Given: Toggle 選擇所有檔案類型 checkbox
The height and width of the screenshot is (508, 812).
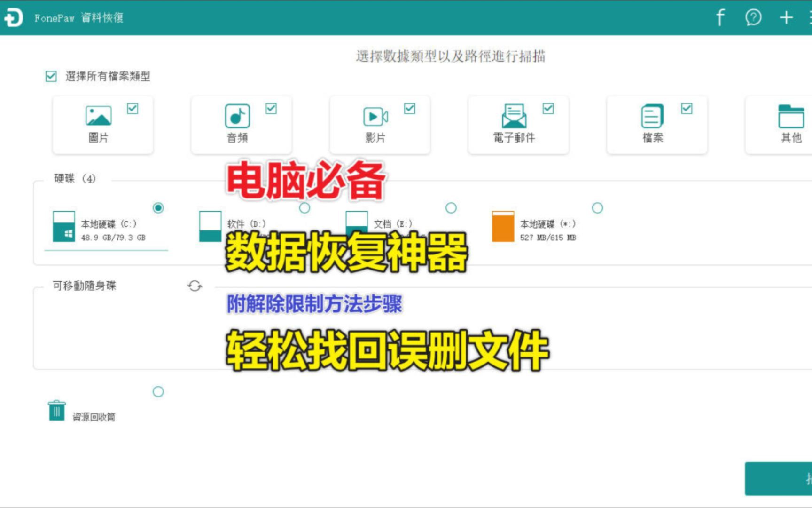Looking at the screenshot, I should pyautogui.click(x=51, y=76).
